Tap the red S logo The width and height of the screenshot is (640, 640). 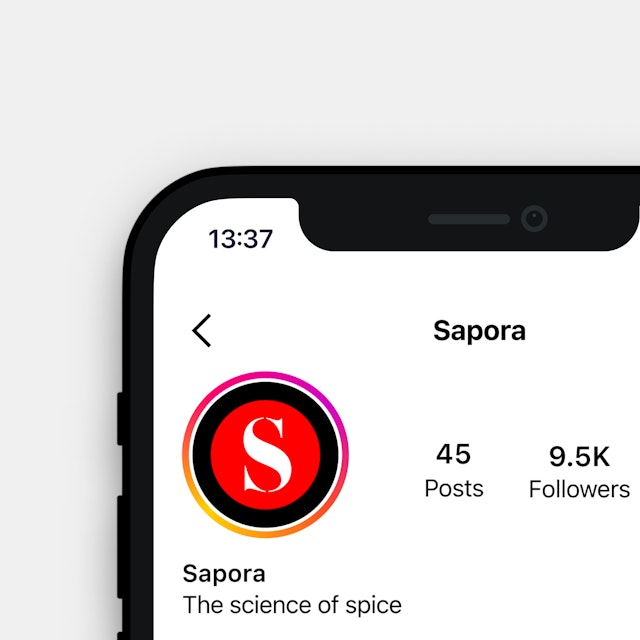[x=265, y=455]
